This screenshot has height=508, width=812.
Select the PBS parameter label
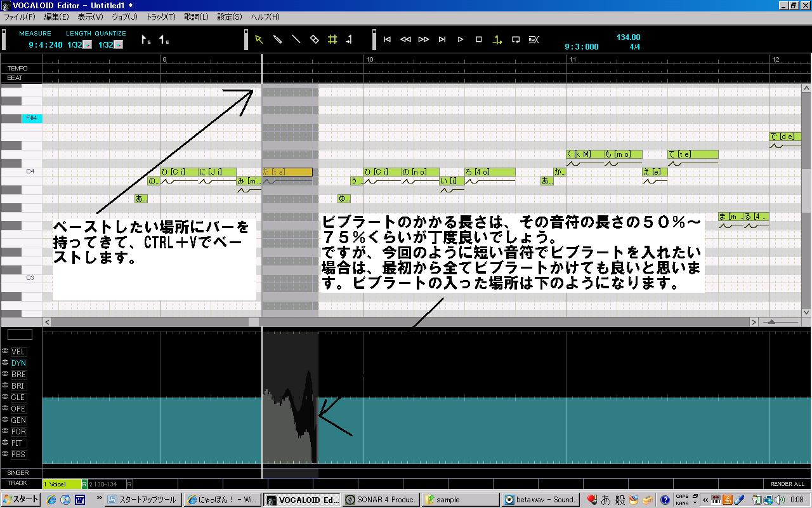pos(18,455)
